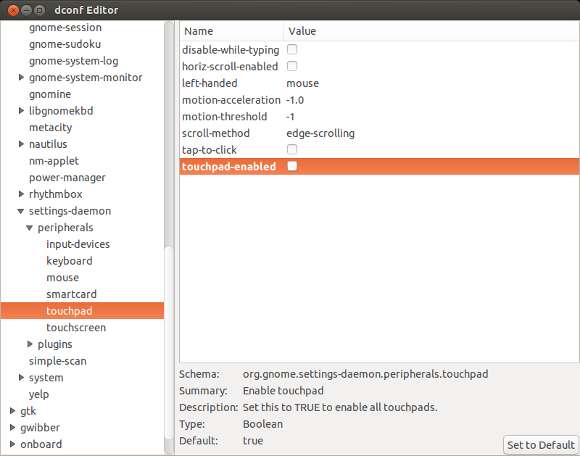Enable the tap-to-click checkbox
The width and height of the screenshot is (580, 456).
(x=292, y=149)
